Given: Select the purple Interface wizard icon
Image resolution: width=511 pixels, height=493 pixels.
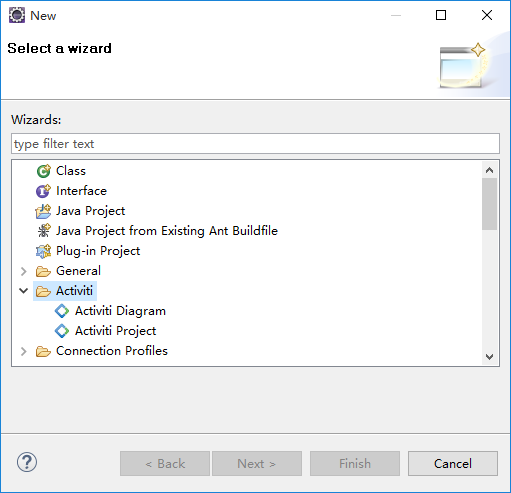Looking at the screenshot, I should (43, 191).
